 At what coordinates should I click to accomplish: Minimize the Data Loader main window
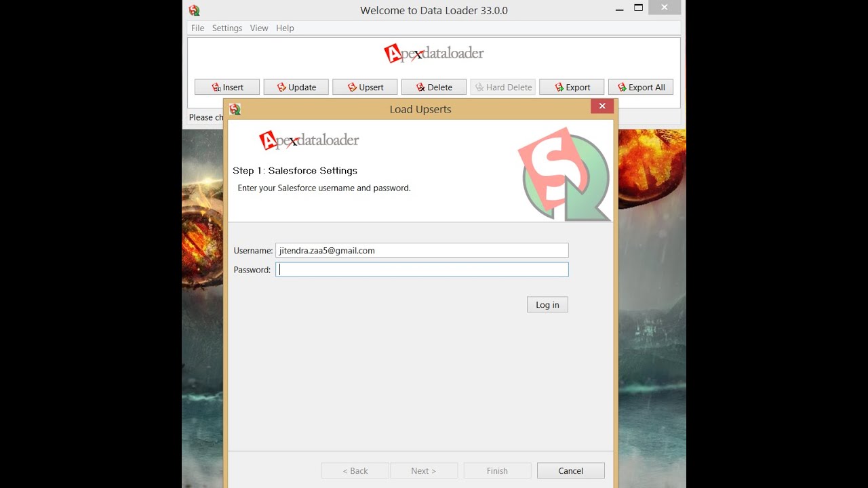tap(619, 9)
